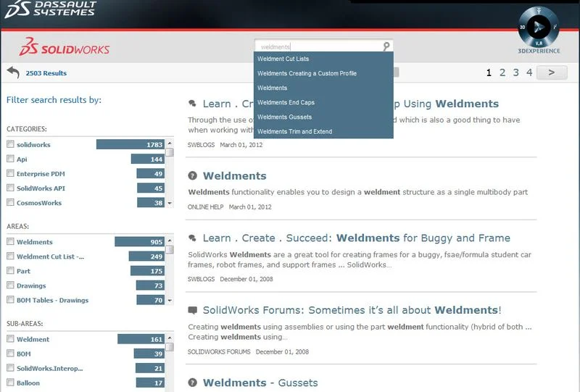Check the Weldment sub-area filter
Screen dimensions: 580x392
10,339
